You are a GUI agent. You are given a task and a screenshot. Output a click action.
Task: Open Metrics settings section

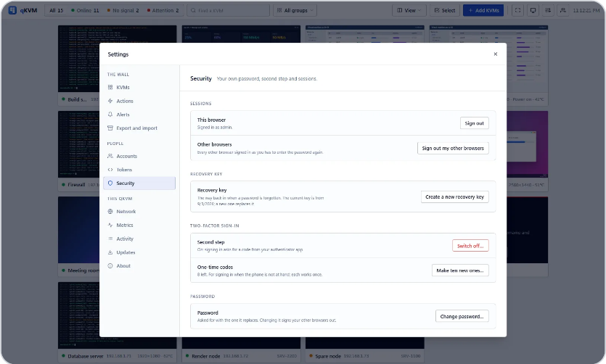click(139, 225)
